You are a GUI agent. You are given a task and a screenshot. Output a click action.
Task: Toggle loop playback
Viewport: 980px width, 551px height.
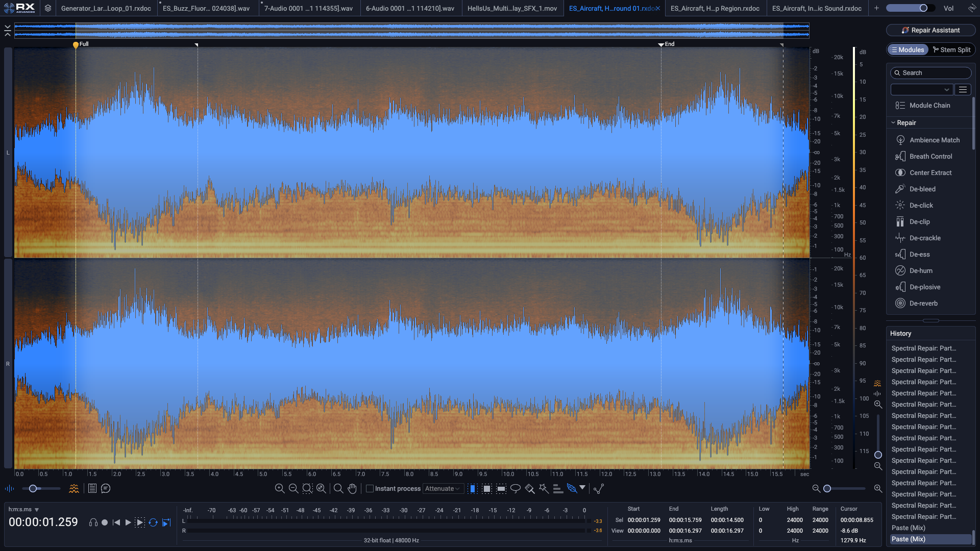pos(153,522)
